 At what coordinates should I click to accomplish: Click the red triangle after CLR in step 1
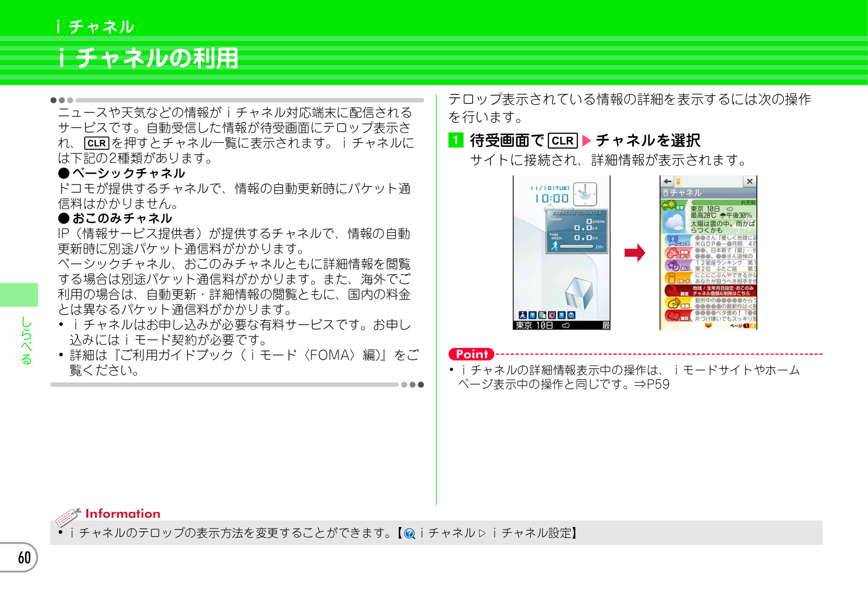pyautogui.click(x=586, y=141)
